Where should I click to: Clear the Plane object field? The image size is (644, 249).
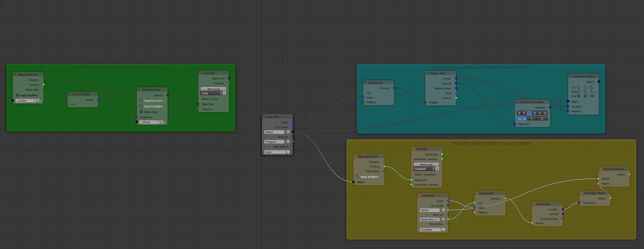[x=158, y=122]
